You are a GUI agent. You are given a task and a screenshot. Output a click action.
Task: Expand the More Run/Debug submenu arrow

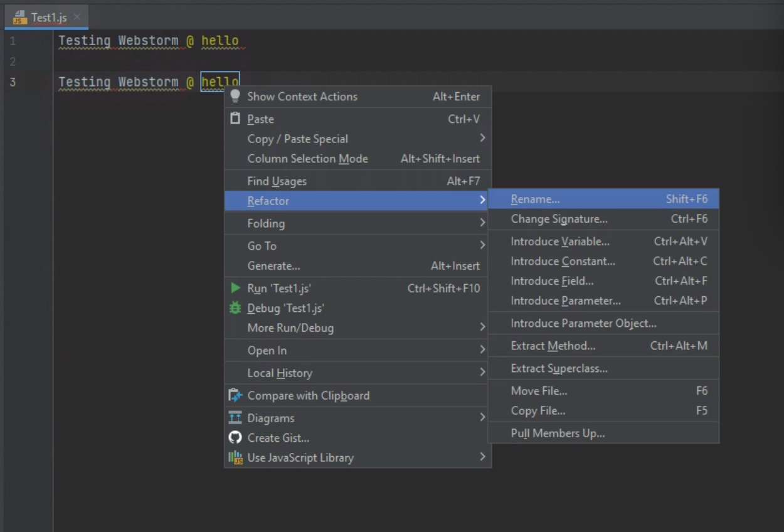pos(482,327)
